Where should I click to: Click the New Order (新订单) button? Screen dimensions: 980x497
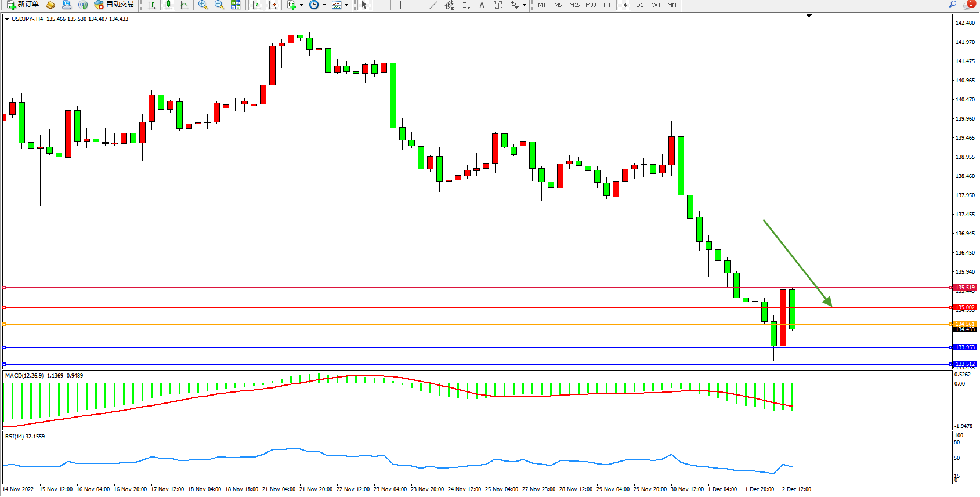pyautogui.click(x=23, y=5)
